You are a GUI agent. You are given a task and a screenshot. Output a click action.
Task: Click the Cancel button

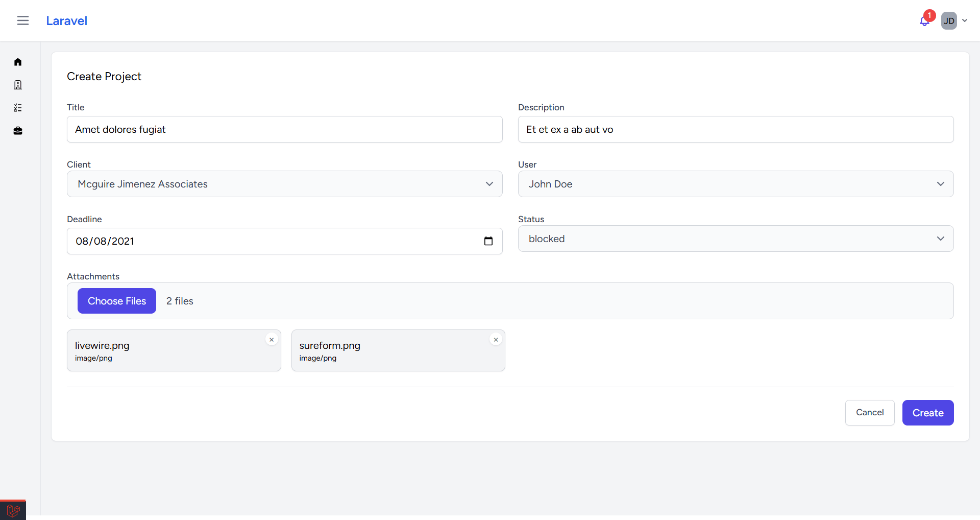click(x=870, y=413)
